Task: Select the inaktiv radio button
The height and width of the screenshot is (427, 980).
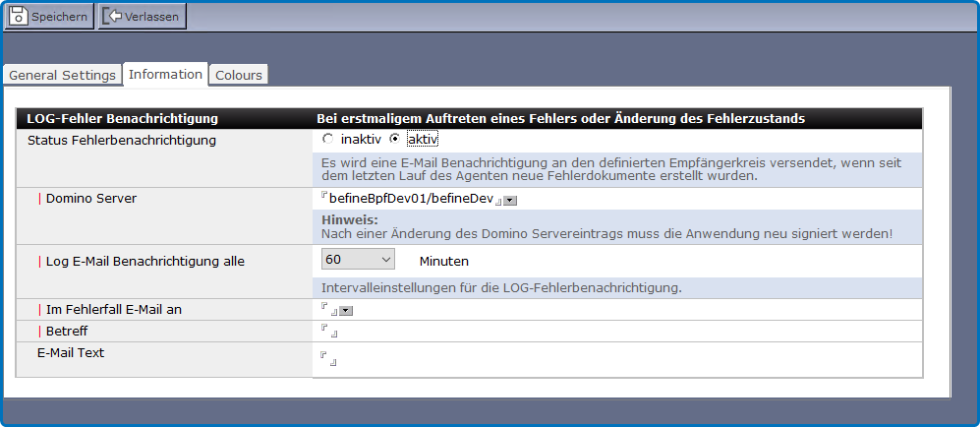Action: point(327,140)
